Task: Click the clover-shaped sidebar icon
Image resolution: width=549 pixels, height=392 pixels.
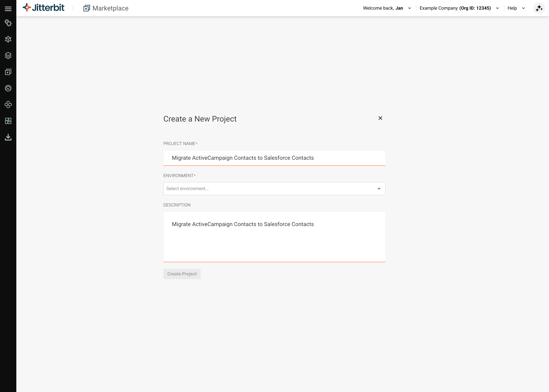Action: point(8,105)
